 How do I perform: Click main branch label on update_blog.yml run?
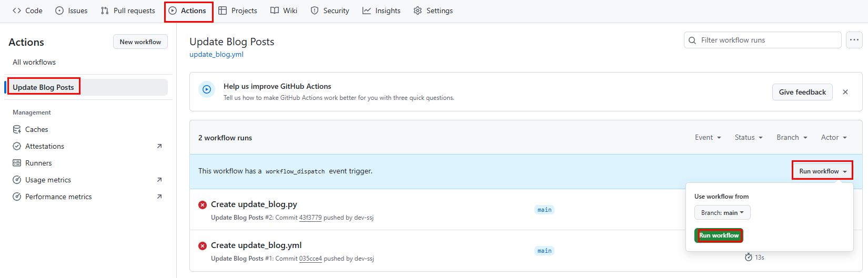pos(544,251)
